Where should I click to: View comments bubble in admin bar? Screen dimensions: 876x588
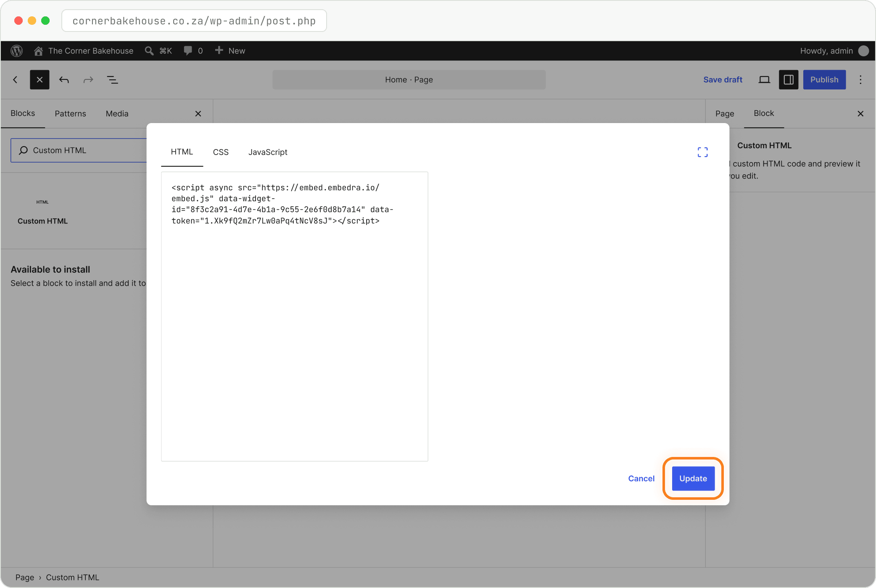coord(193,51)
